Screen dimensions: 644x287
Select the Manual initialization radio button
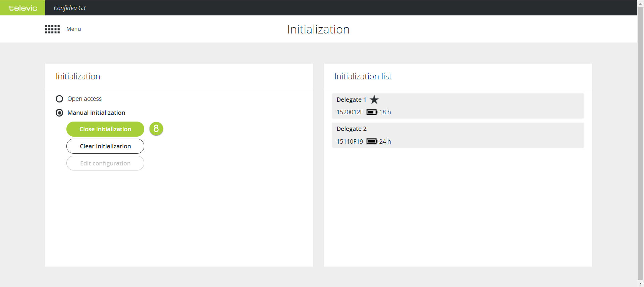59,113
